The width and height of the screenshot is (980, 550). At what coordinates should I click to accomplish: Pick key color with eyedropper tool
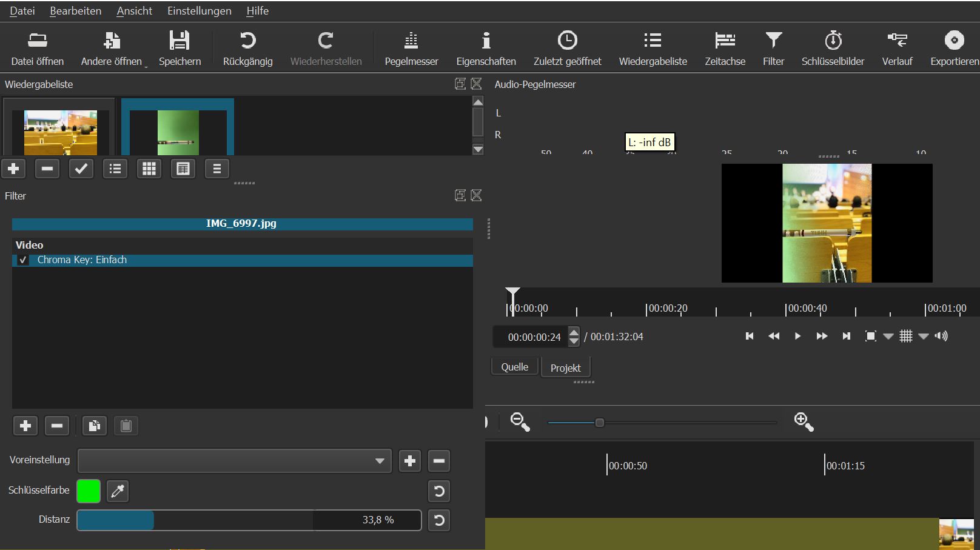[118, 491]
